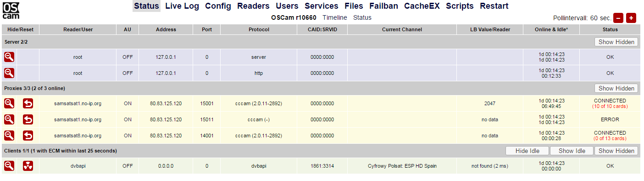Hide idle clients
Image resolution: width=644 pixels, height=181 pixels.
527,151
